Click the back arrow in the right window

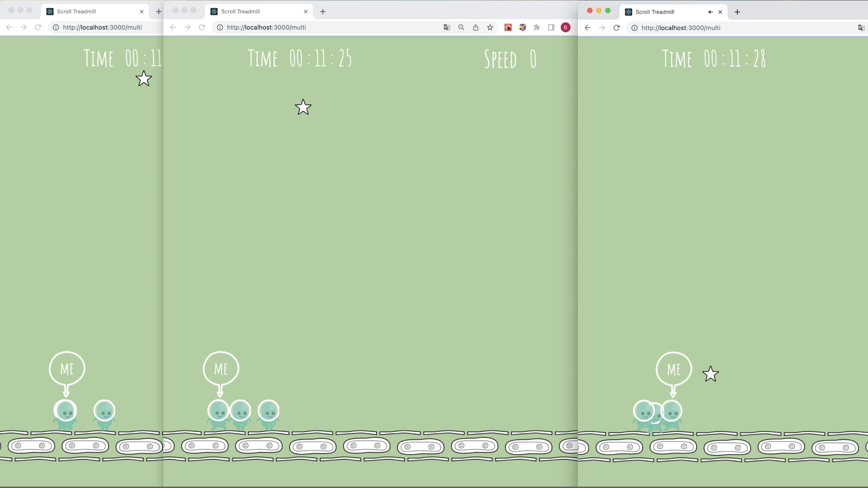(x=587, y=28)
